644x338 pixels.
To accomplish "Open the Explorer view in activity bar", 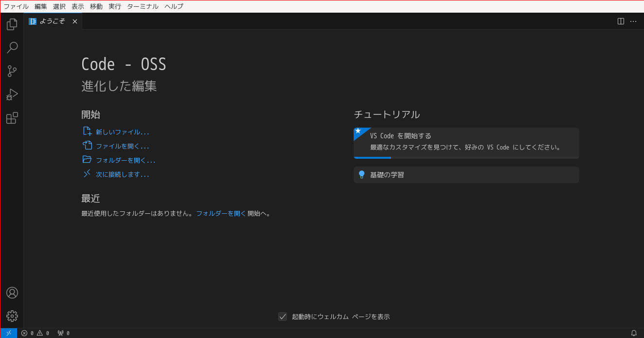I will [12, 24].
